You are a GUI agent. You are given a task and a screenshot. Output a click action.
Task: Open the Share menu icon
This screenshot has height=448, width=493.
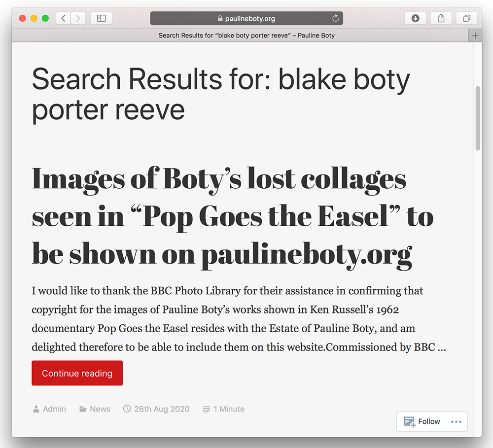pos(441,19)
